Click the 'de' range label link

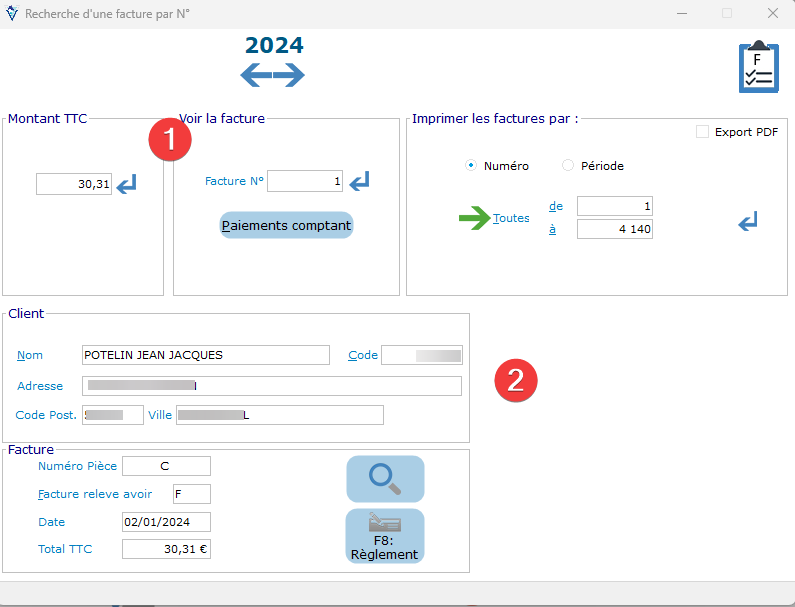click(556, 206)
